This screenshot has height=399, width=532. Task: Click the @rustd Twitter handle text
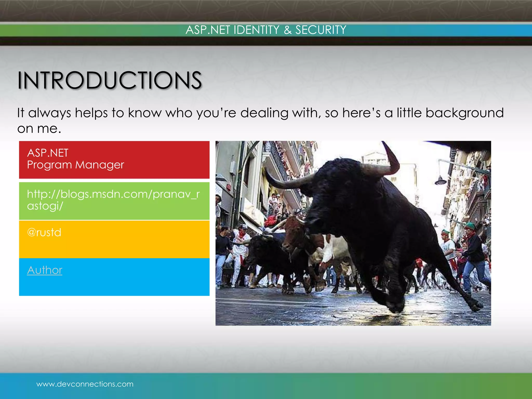(x=44, y=232)
